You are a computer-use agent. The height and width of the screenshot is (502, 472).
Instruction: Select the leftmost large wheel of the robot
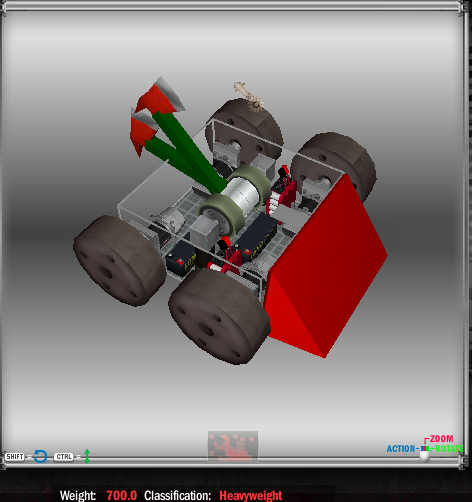point(120,261)
